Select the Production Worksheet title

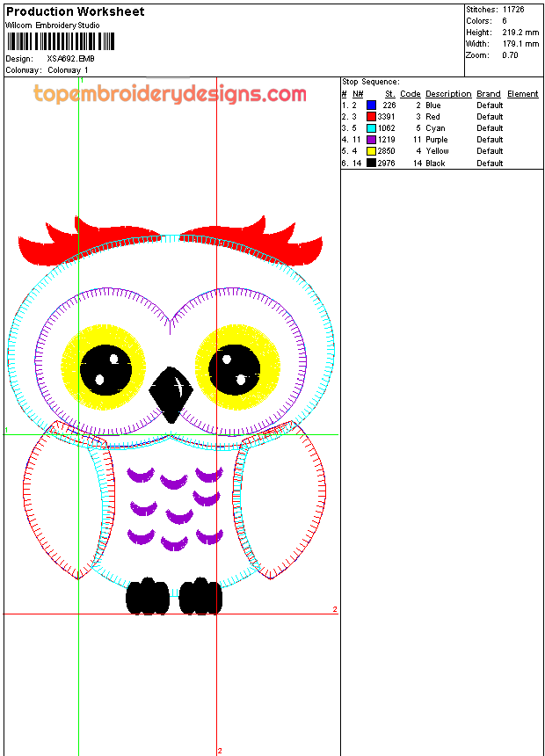click(76, 11)
